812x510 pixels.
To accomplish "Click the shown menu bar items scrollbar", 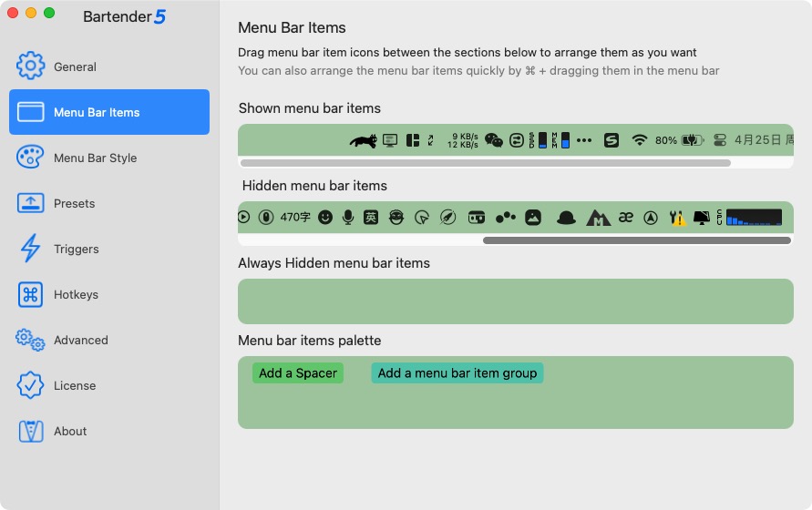I will click(486, 163).
